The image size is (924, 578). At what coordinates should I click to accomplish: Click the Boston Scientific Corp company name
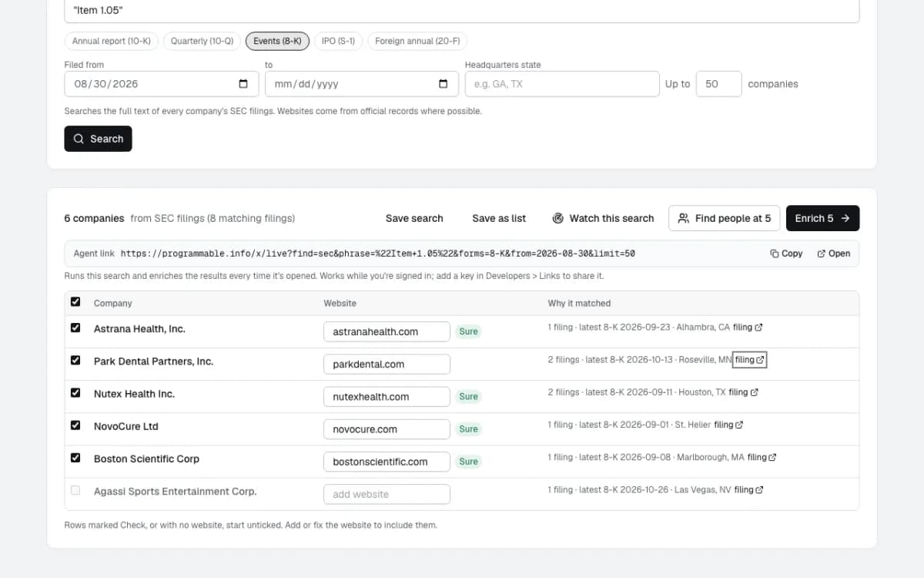(x=146, y=459)
